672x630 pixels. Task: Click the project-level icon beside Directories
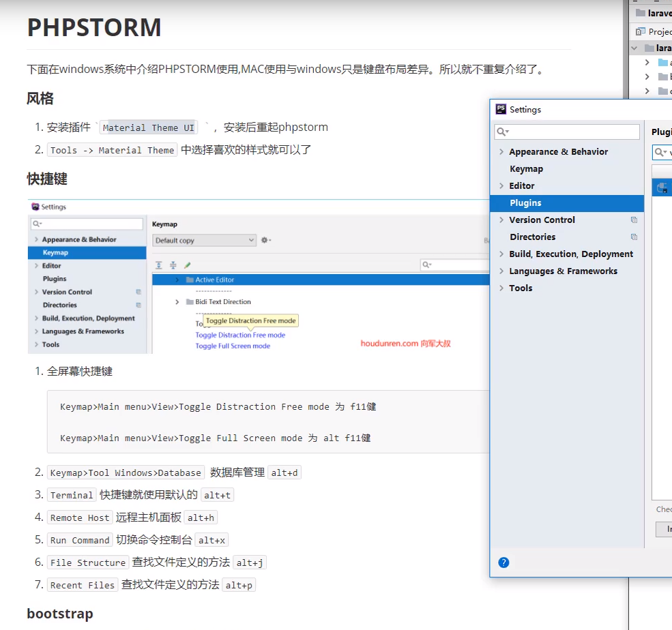[634, 237]
